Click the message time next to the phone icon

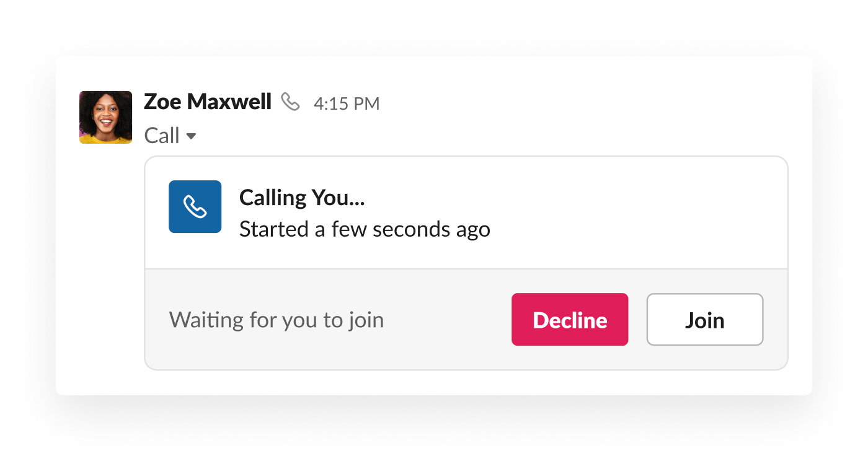(x=347, y=103)
